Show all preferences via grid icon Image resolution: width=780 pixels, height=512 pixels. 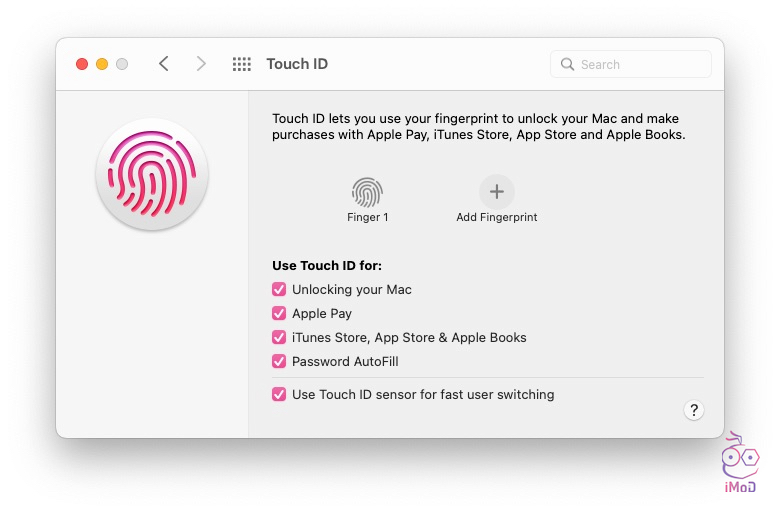[241, 64]
